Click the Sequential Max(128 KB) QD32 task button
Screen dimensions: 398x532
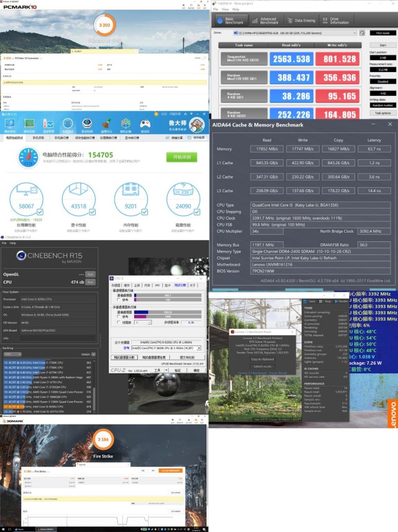(244, 58)
